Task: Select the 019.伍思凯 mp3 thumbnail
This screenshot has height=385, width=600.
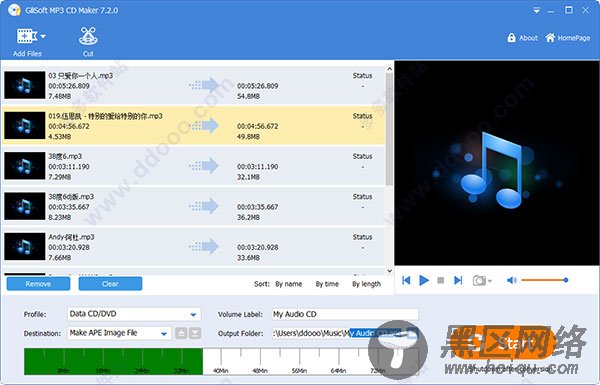Action: click(x=24, y=126)
